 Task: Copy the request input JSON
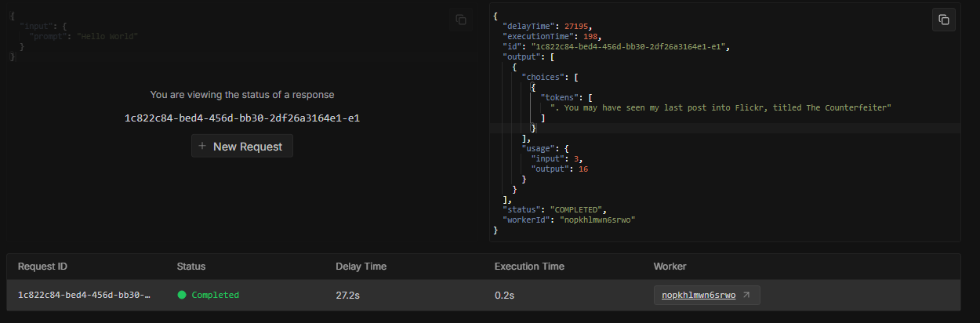(x=461, y=20)
